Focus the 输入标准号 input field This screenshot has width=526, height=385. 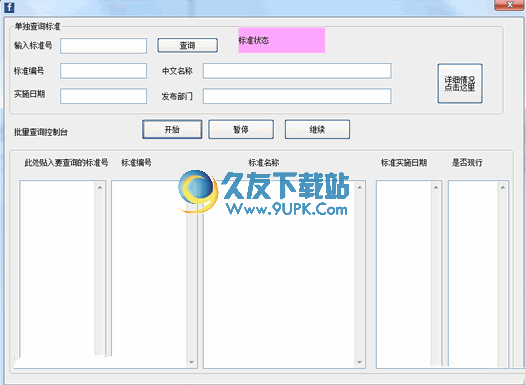[x=103, y=46]
